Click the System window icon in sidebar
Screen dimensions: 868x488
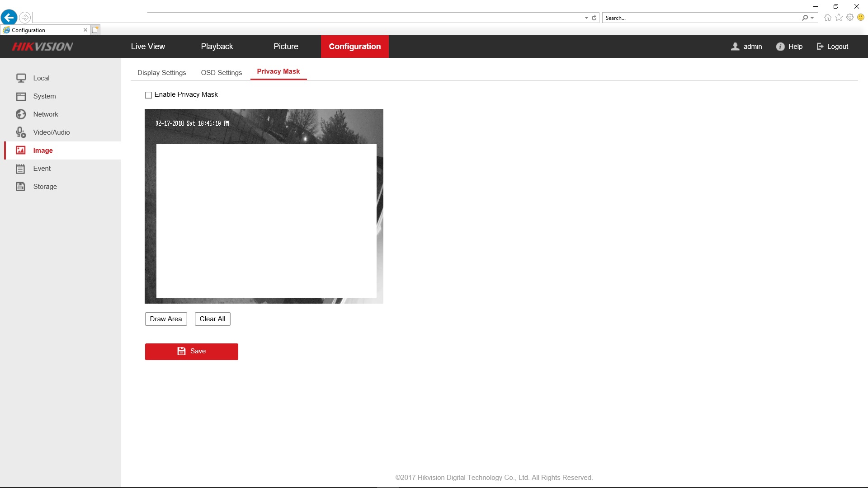point(21,96)
